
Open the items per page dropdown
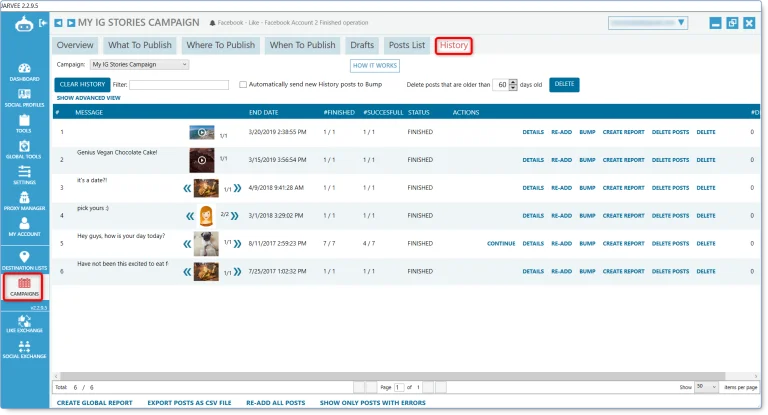click(x=706, y=386)
